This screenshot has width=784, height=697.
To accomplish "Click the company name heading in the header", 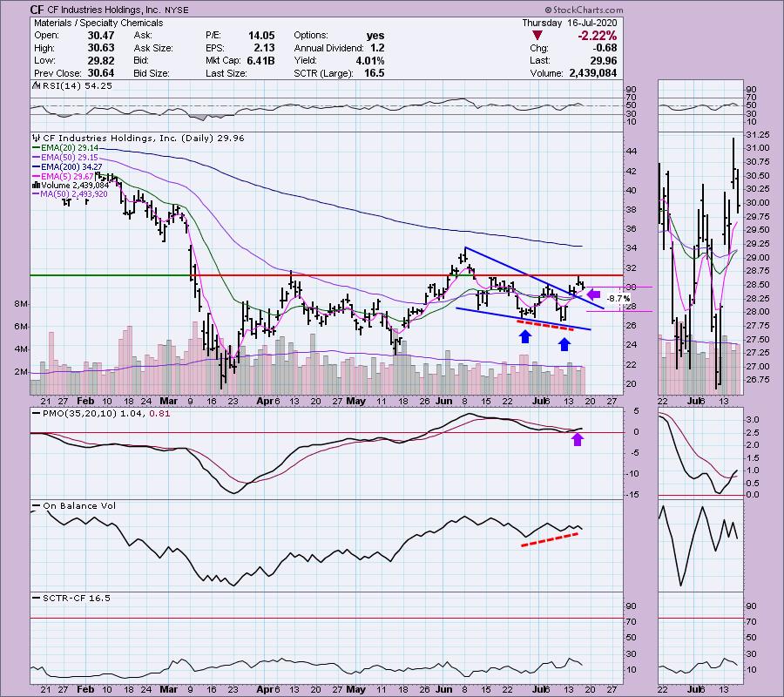I will 102,10.
